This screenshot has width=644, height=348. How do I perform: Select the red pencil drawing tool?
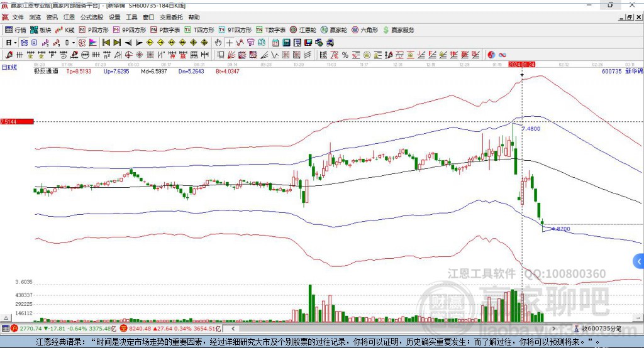pos(9,55)
